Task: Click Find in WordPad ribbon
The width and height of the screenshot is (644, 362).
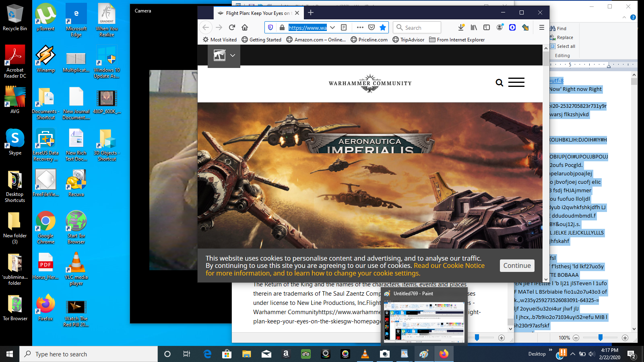Action: coord(558,28)
